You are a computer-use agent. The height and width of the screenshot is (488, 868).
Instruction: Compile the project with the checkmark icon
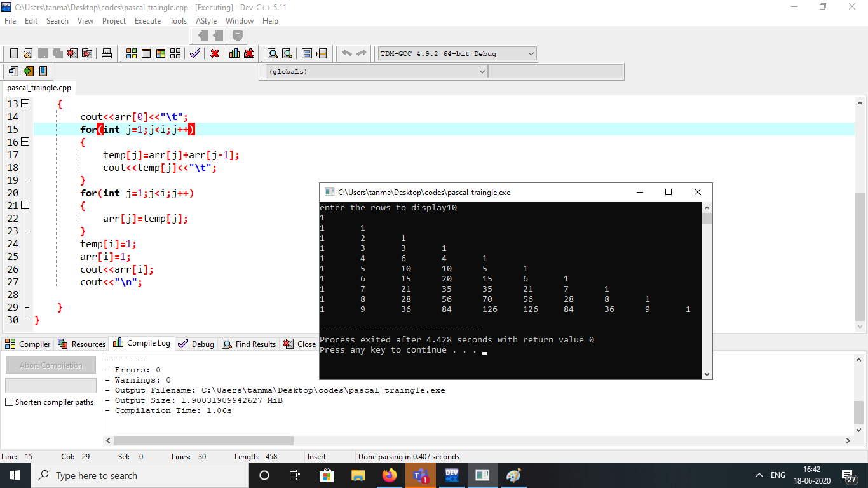tap(195, 53)
